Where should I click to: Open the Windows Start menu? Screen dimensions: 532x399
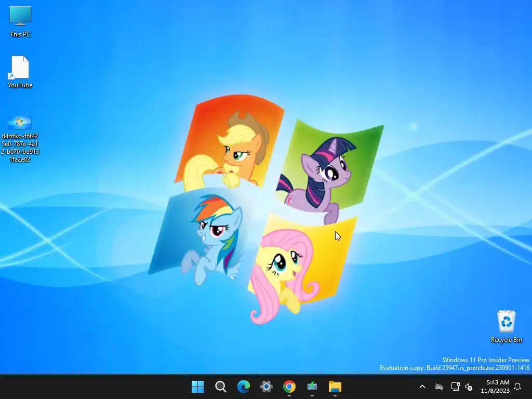coord(197,387)
